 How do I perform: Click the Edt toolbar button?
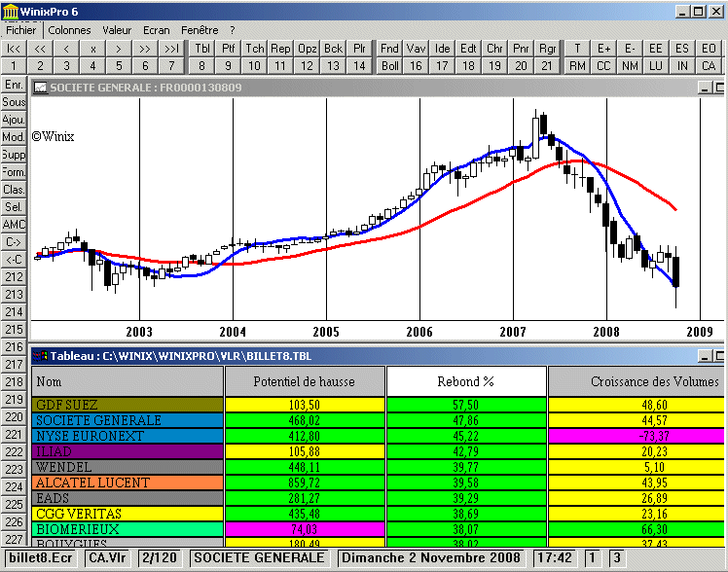click(468, 49)
